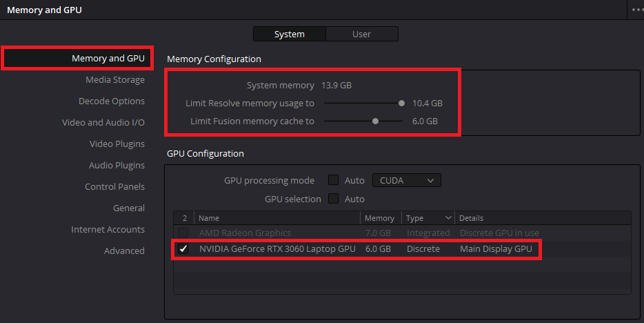Adjust the Limit Fusion memory cache slider
Image resolution: width=644 pixels, height=323 pixels.
pos(375,121)
